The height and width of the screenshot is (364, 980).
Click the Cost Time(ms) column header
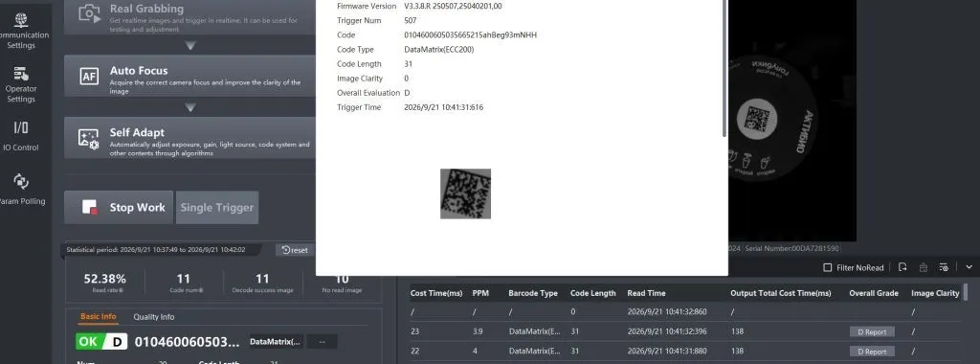click(x=436, y=293)
